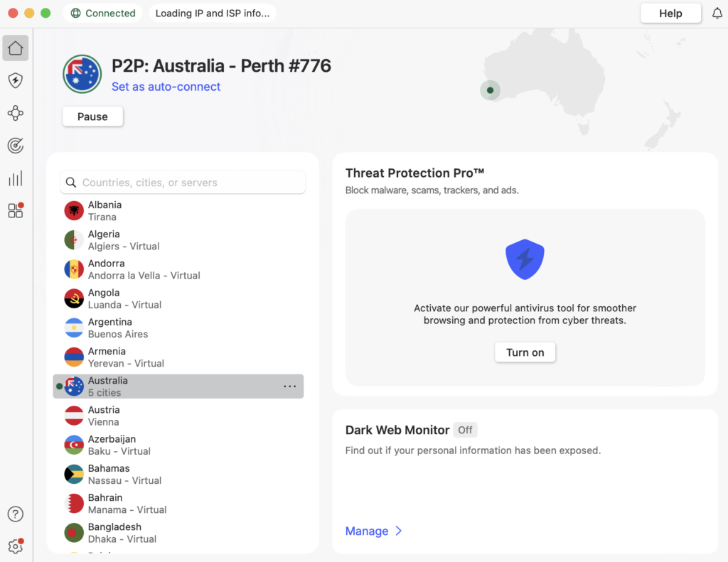Viewport: 728px width, 562px height.
Task: Connect to Yerevan - Virtual
Action: pyautogui.click(x=178, y=357)
